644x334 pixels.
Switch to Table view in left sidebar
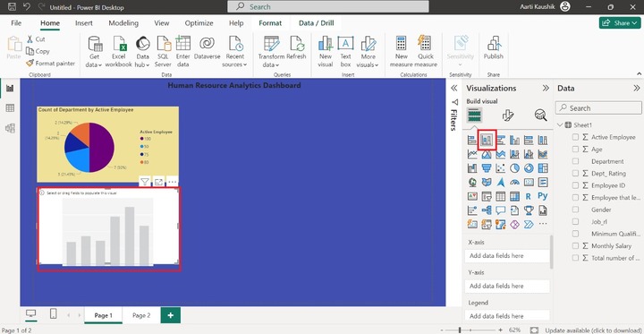10,108
